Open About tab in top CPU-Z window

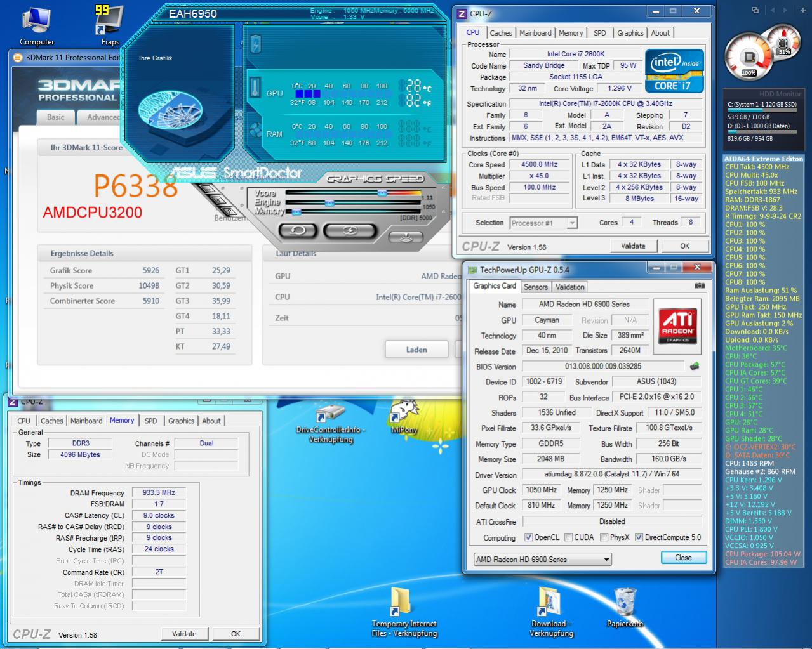pos(660,33)
